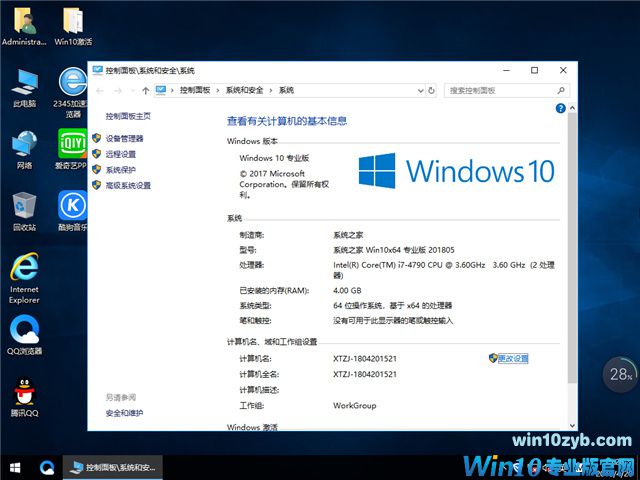
Task: Click the refresh button beside address bar
Action: (x=431, y=91)
